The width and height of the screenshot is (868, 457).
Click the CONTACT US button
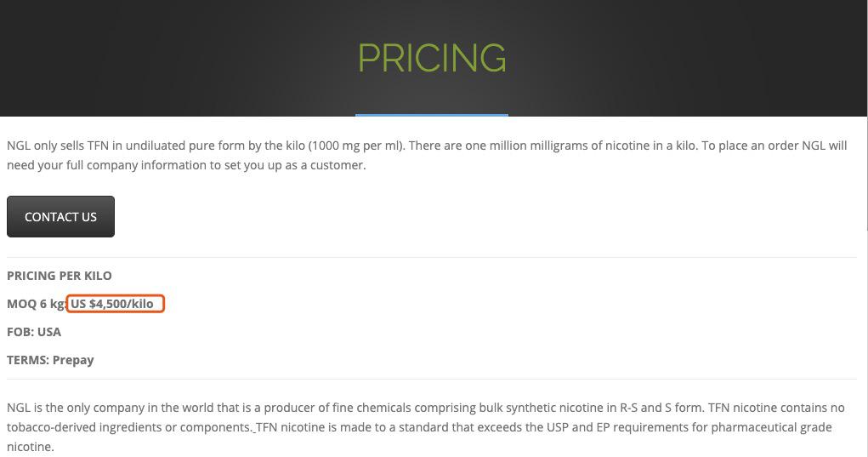tap(60, 217)
